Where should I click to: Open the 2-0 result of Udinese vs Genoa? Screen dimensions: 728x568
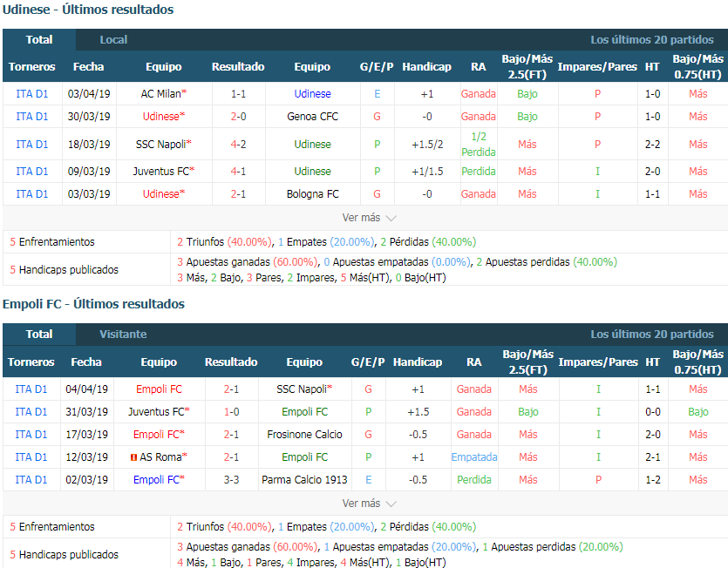pyautogui.click(x=238, y=117)
